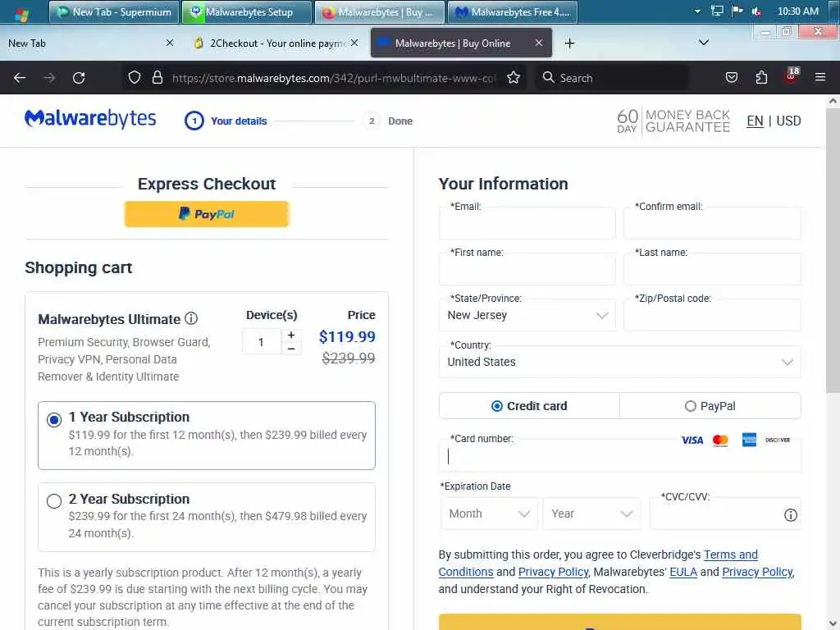Click the device quantity box

pos(262,342)
